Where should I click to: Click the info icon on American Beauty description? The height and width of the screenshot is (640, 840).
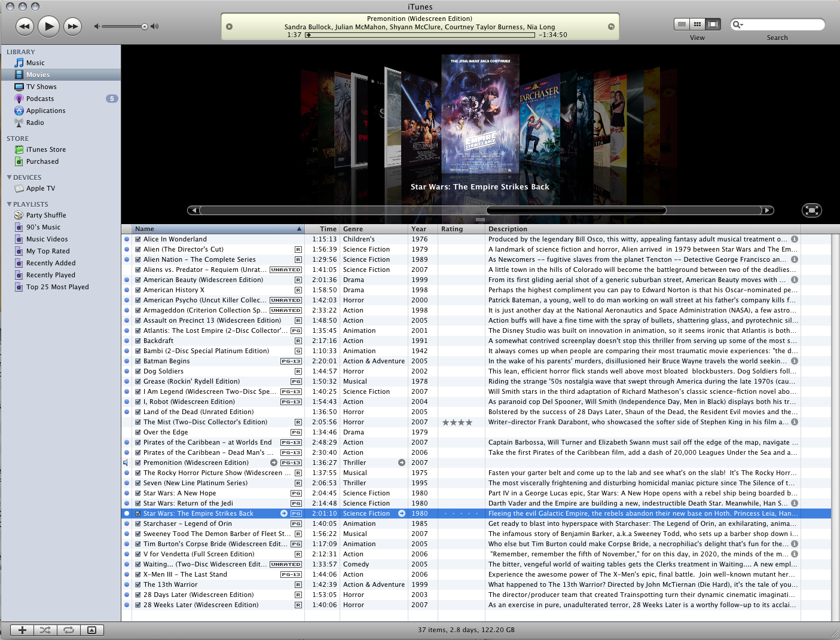click(795, 280)
